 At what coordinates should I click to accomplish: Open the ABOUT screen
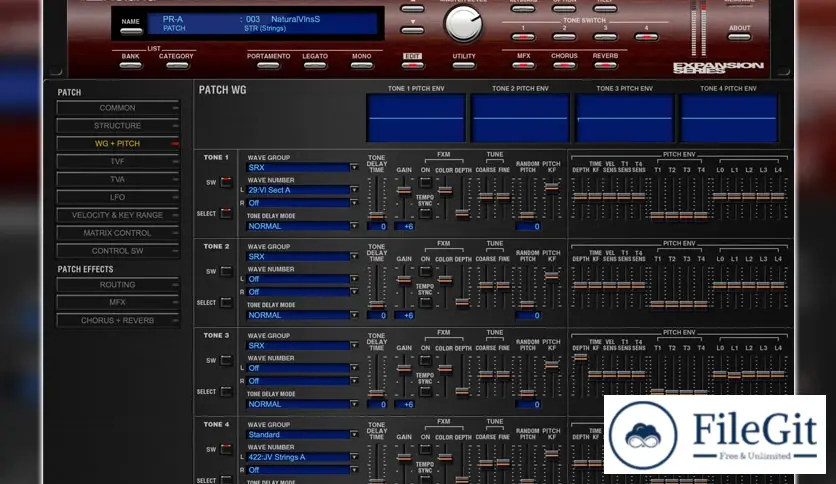[739, 37]
